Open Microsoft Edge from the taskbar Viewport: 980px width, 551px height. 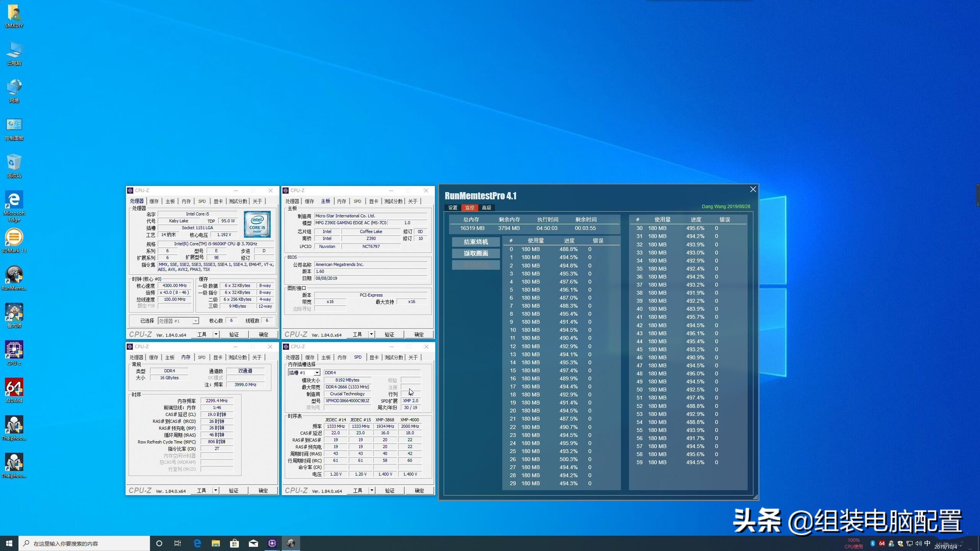(x=197, y=543)
